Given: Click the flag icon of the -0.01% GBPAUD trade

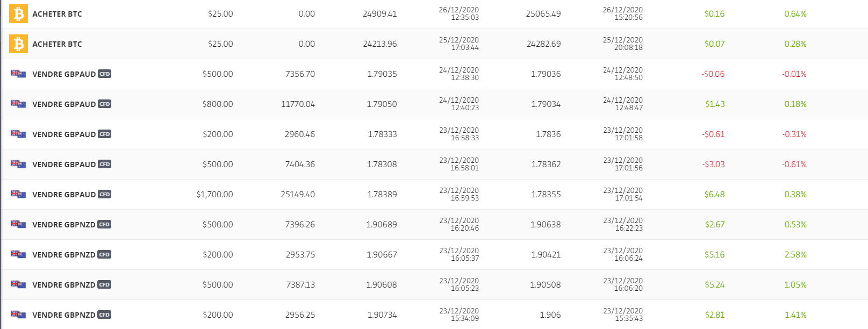Looking at the screenshot, I should [x=18, y=74].
